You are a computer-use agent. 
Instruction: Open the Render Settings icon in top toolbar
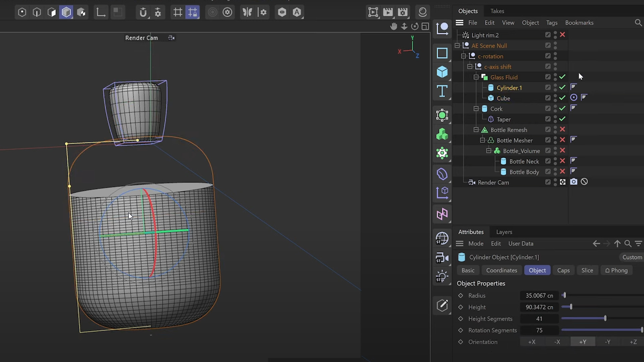402,12
